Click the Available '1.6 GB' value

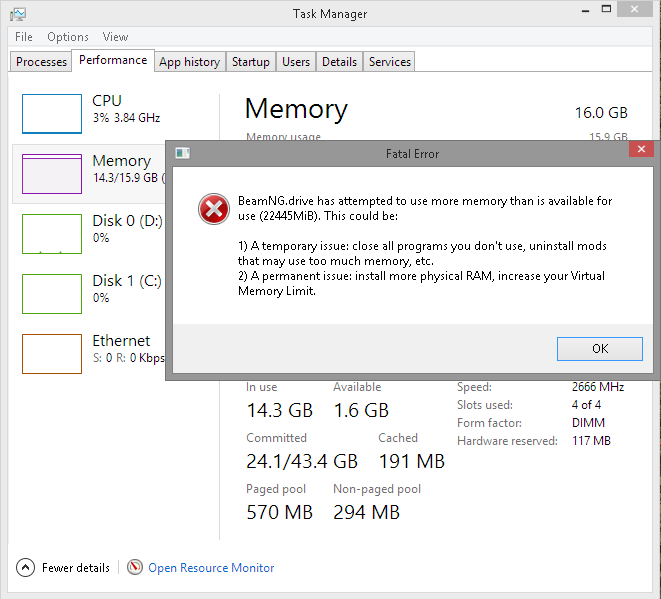coord(361,410)
